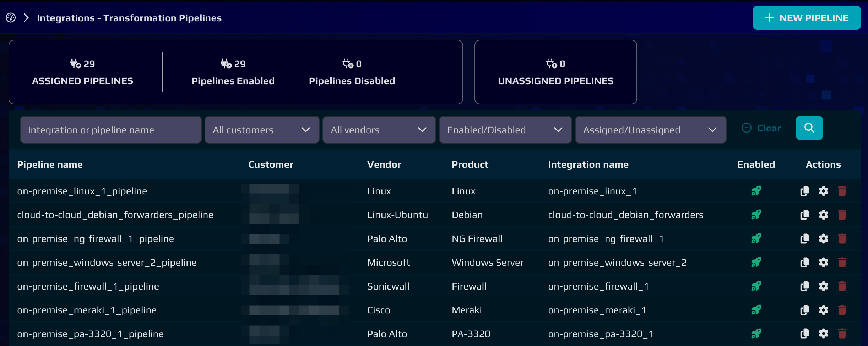Select the Unassigned Pipelines summary card

[555, 72]
